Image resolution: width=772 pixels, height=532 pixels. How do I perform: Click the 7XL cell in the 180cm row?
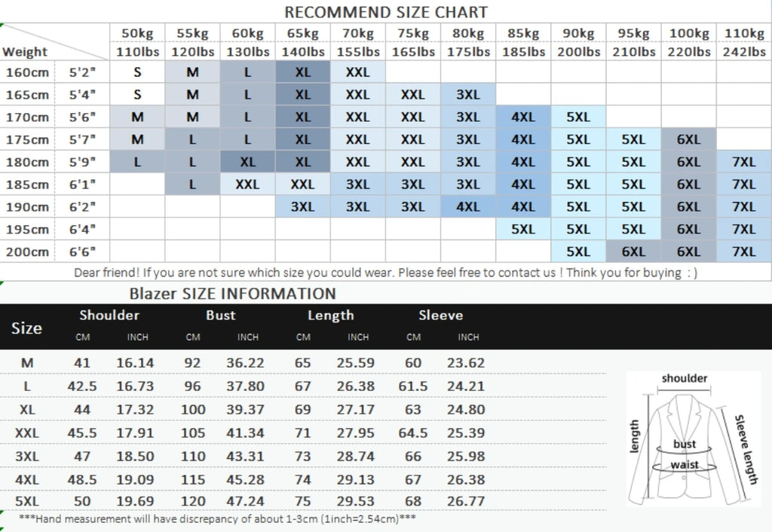tap(743, 162)
